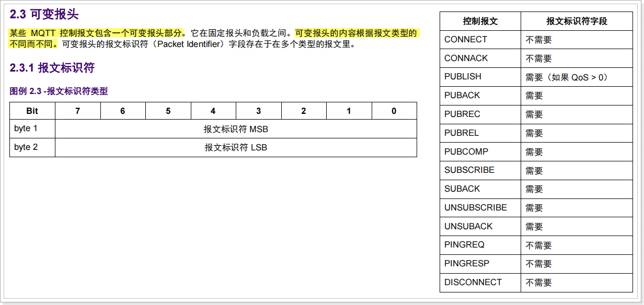Click '需要' in the SUBACK row

pos(534,190)
